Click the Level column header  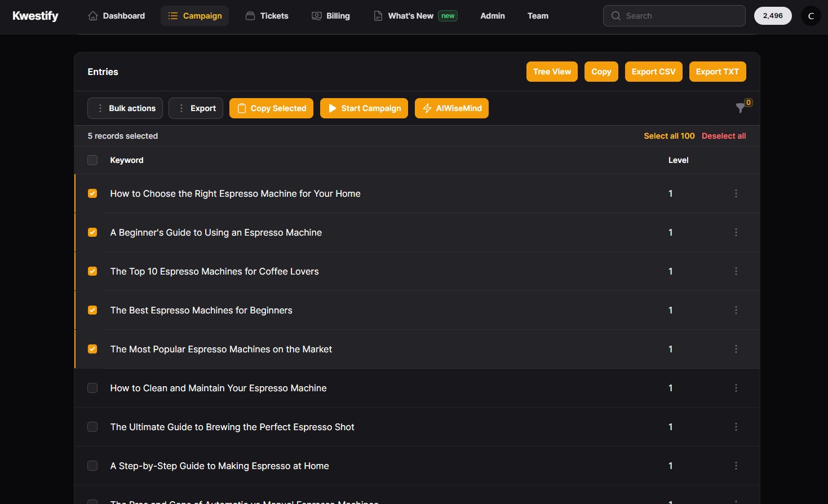[679, 160]
